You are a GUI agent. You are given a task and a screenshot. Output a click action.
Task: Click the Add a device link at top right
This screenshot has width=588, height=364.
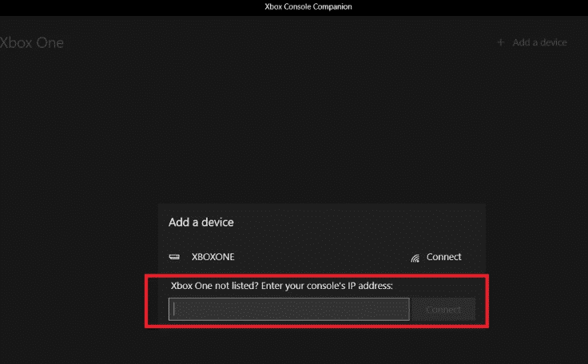[x=539, y=42]
